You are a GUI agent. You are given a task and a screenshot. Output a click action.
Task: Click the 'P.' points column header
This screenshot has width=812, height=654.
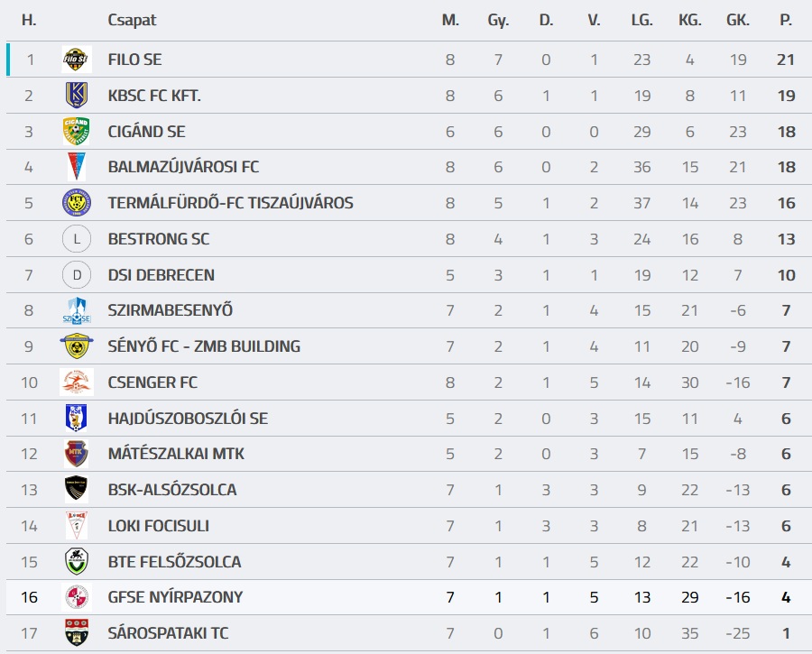[x=786, y=20]
